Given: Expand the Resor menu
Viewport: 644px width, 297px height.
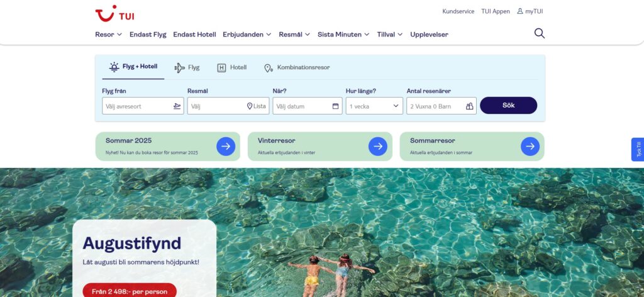Looking at the screenshot, I should point(108,35).
